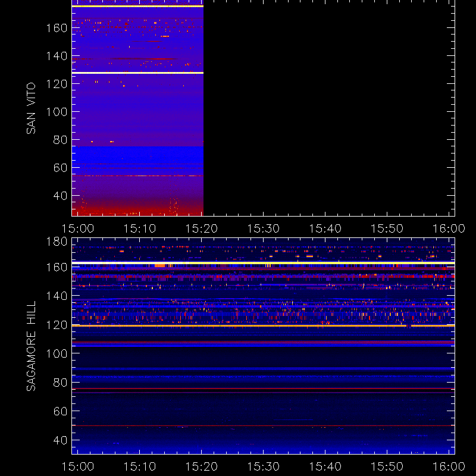Click the white 163 MHz band in Sagamore Hill spectrogram
Image resolution: width=476 pixels, height=476 pixels.
tap(263, 262)
